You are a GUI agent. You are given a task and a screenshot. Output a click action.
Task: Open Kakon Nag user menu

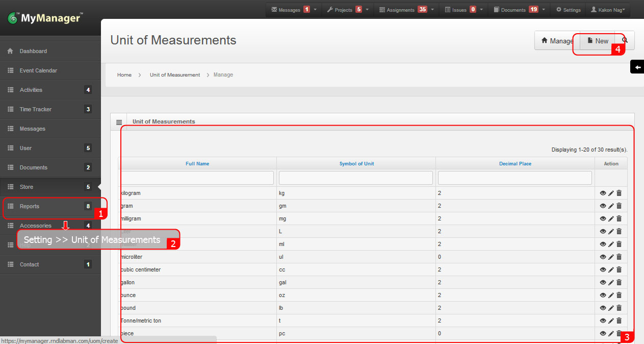click(x=610, y=10)
